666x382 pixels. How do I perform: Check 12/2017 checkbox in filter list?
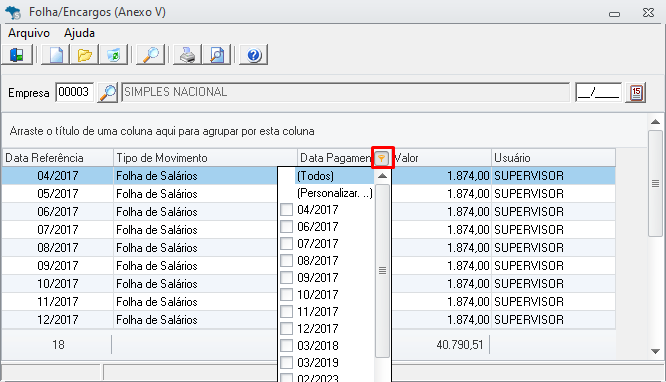click(287, 328)
